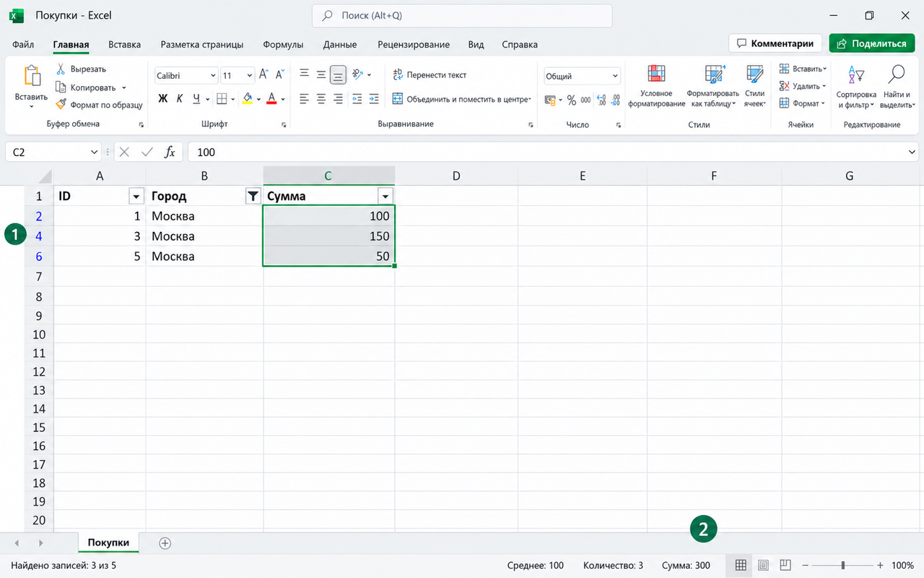
Task: Open the Вставка ribbon tab
Action: click(x=124, y=44)
